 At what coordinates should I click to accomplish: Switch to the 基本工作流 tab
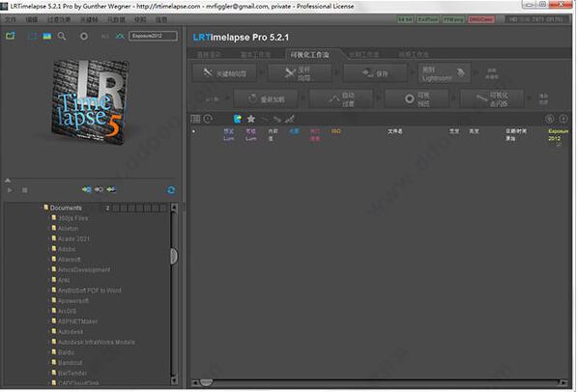click(x=255, y=54)
